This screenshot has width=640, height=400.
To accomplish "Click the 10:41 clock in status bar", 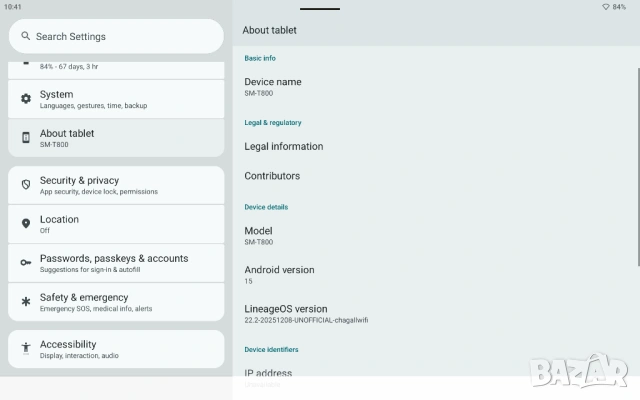I will (x=13, y=7).
